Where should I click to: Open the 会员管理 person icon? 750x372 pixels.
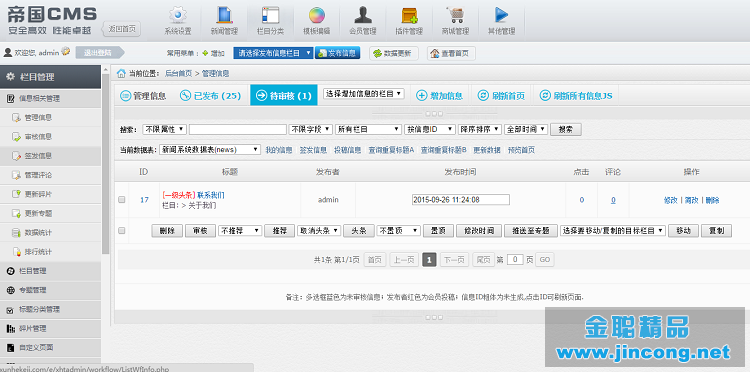click(x=363, y=15)
